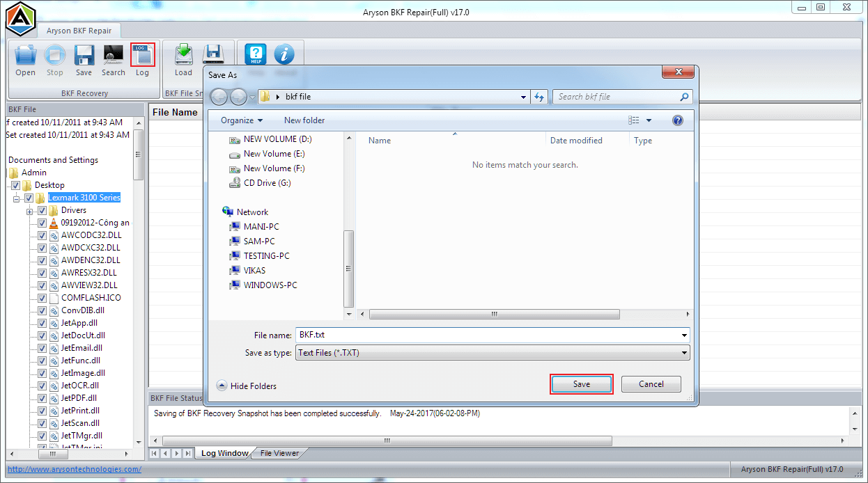Expand the address bar previous locations dropdown
The image size is (868, 483).
pos(524,97)
